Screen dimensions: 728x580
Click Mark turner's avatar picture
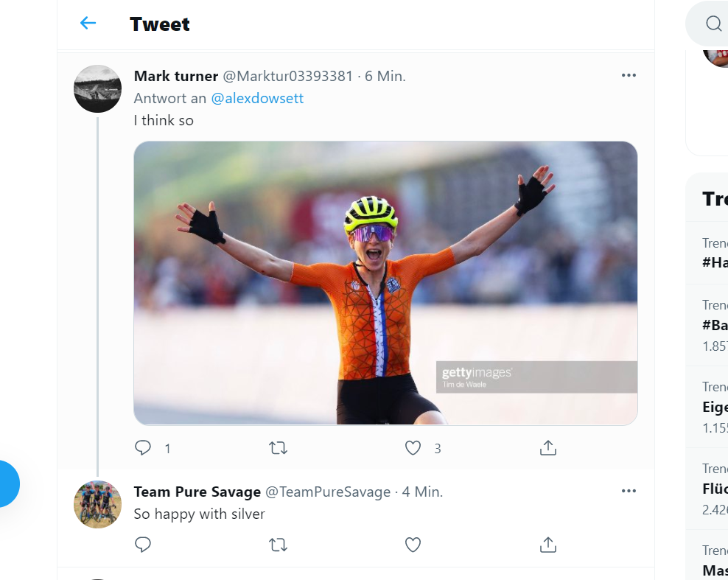[x=97, y=88]
